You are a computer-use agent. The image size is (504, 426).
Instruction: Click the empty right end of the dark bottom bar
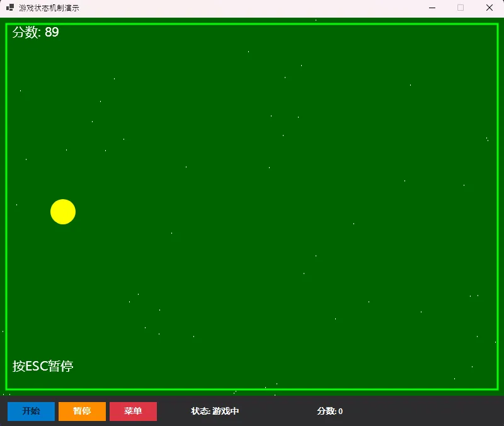(x=441, y=412)
